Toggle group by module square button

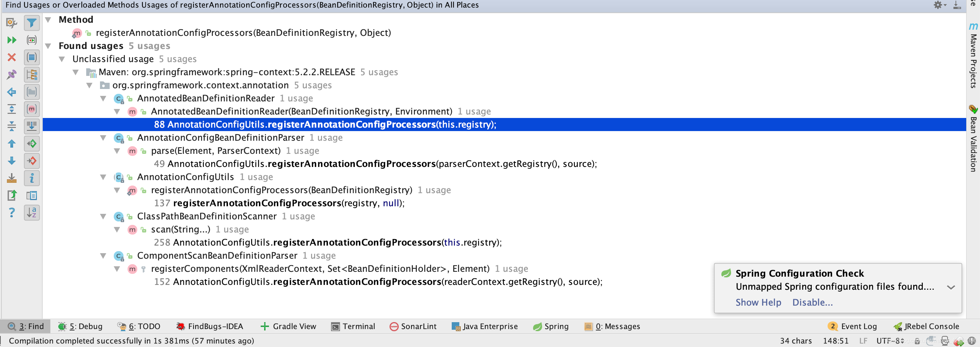32,58
